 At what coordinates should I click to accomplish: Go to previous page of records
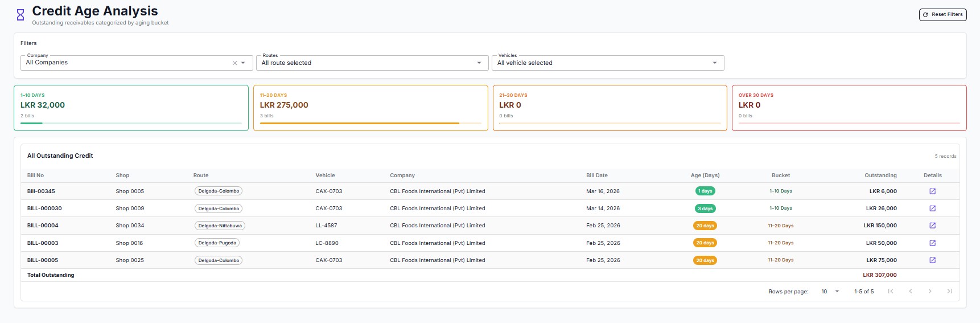[911, 292]
